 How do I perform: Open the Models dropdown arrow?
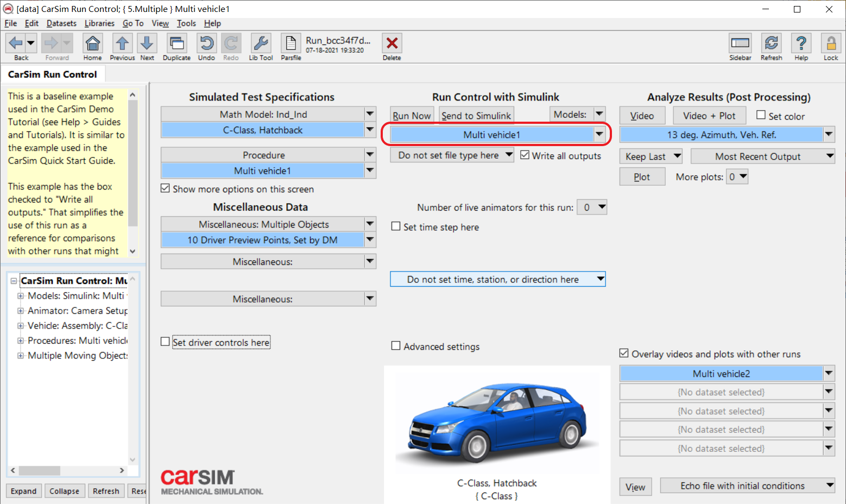tap(599, 114)
